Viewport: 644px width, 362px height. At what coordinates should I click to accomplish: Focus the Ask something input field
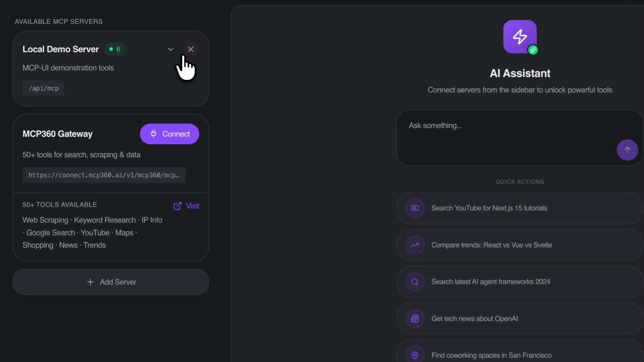pyautogui.click(x=506, y=135)
